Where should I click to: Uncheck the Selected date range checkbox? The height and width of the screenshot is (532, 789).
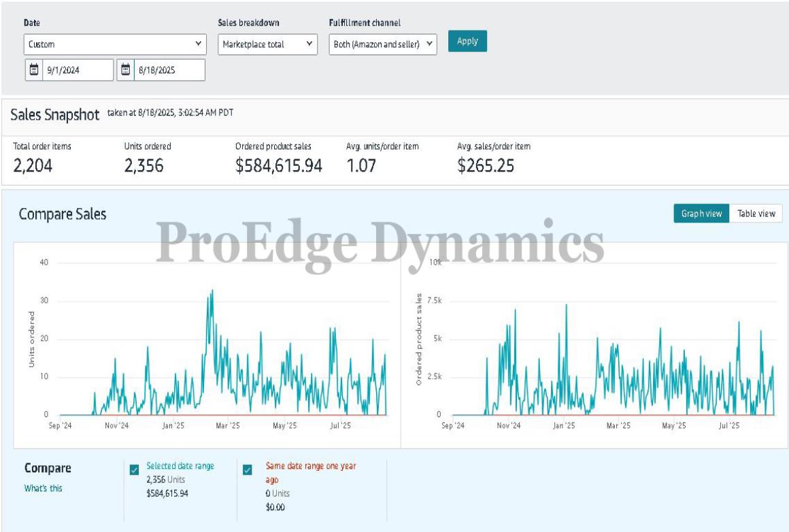click(x=134, y=469)
